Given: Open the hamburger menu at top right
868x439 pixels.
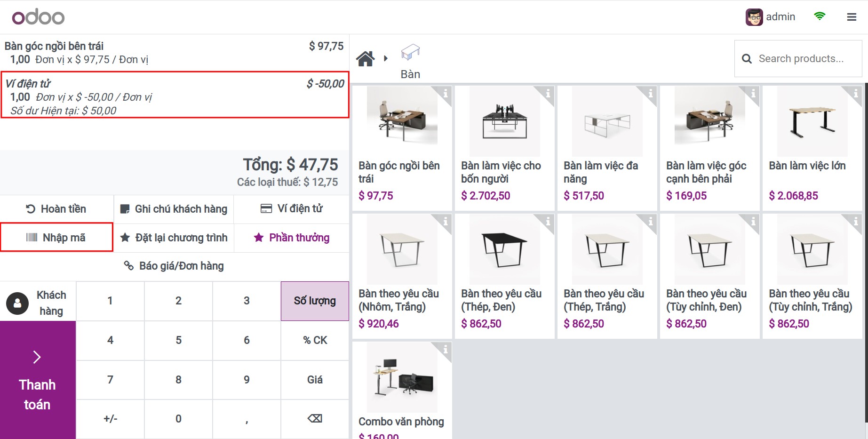Looking at the screenshot, I should pyautogui.click(x=851, y=17).
